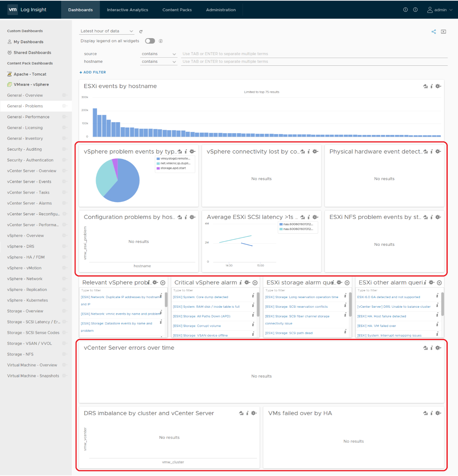Expand VMware - vSphere content pack dashboards
Screen dimensions: 458x476
(31, 85)
